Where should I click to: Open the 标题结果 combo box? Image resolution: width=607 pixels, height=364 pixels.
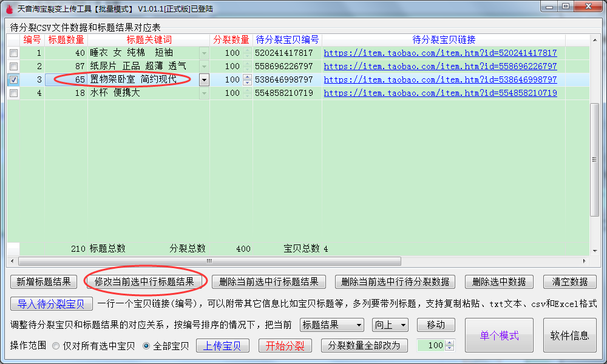coord(331,325)
